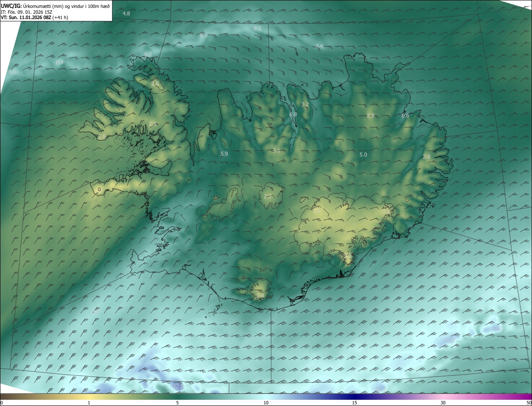Image resolution: width=532 pixels, height=406 pixels.
Task: Pick the pale pink color above the 30 tick
Action: click(443, 396)
